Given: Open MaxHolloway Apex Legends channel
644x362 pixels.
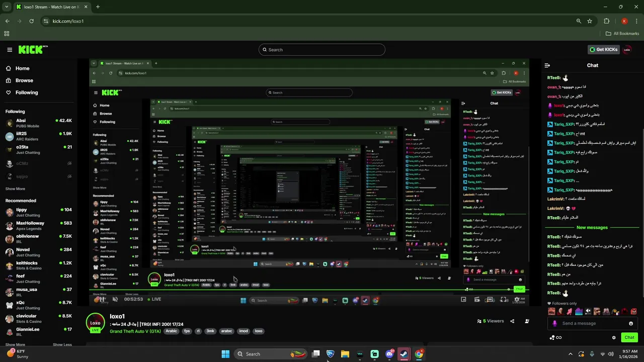Looking at the screenshot, I should 38,225.
